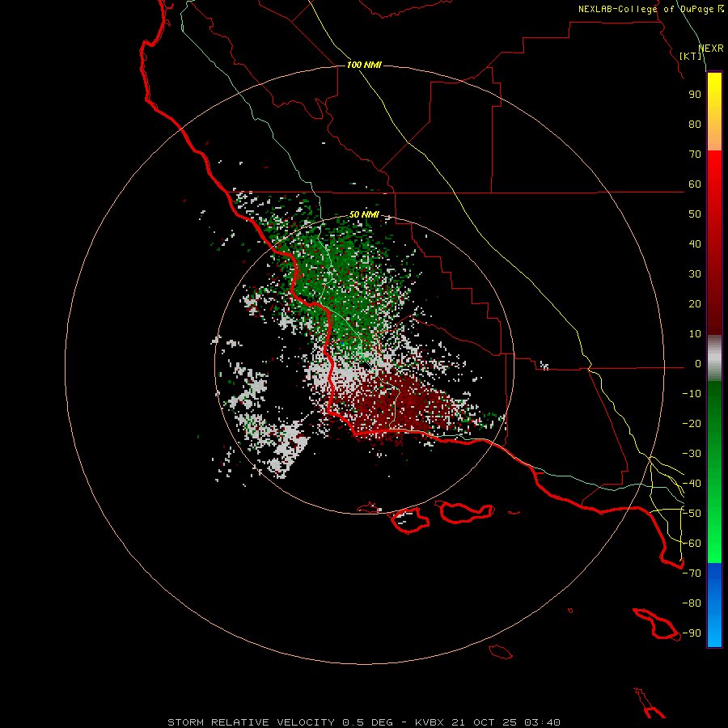
Task: Select the -20 value on velocity scale
Action: coord(692,424)
